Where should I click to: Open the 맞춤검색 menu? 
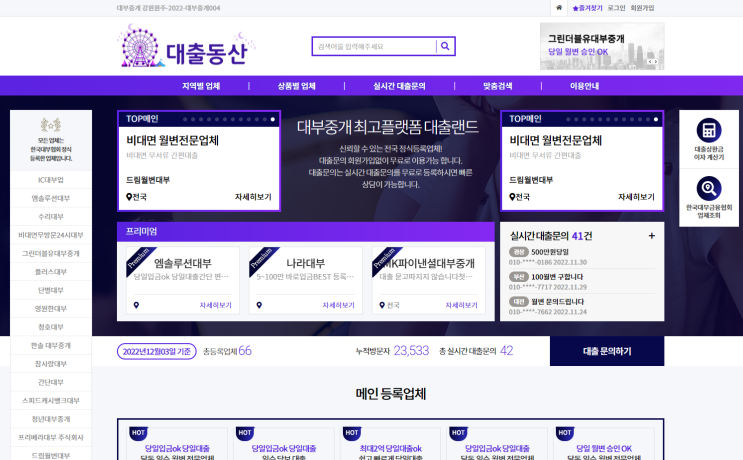tap(498, 86)
